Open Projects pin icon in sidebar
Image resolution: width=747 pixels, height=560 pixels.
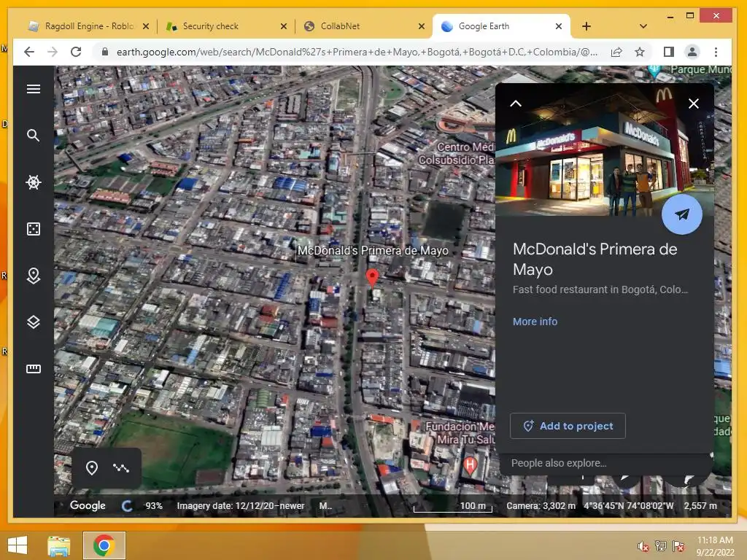point(34,276)
